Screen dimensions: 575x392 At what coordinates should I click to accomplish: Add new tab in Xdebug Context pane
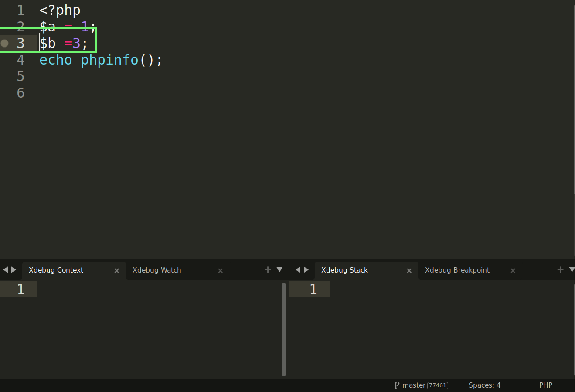coord(268,270)
